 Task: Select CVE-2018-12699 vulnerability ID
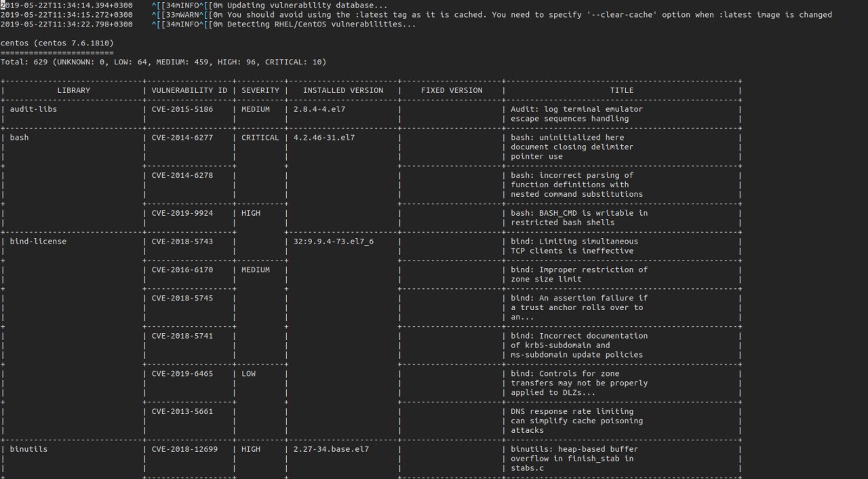coord(184,449)
